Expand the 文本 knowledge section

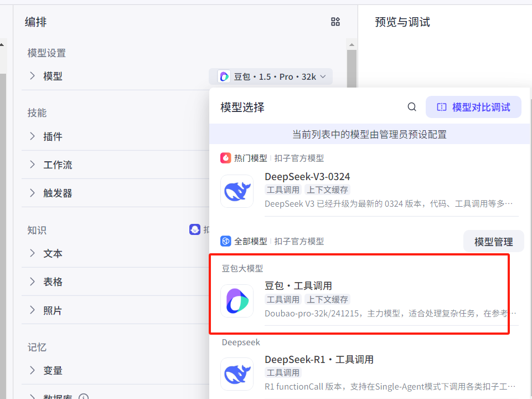click(x=32, y=253)
